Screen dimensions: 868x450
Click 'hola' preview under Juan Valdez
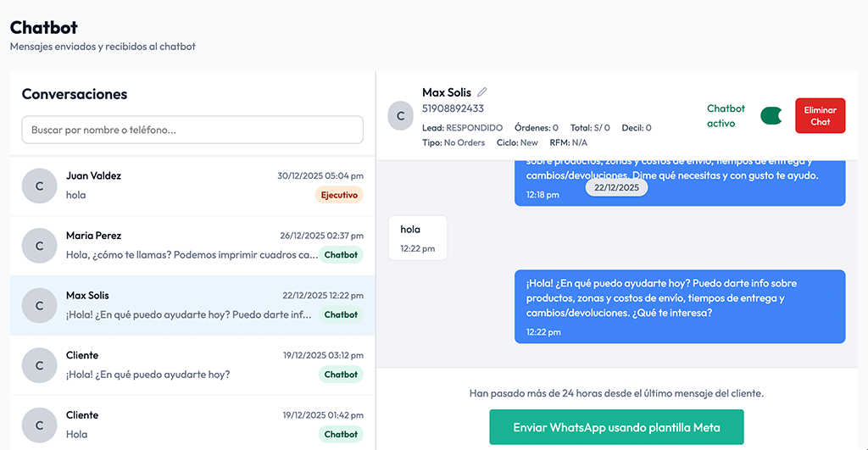tap(75, 195)
